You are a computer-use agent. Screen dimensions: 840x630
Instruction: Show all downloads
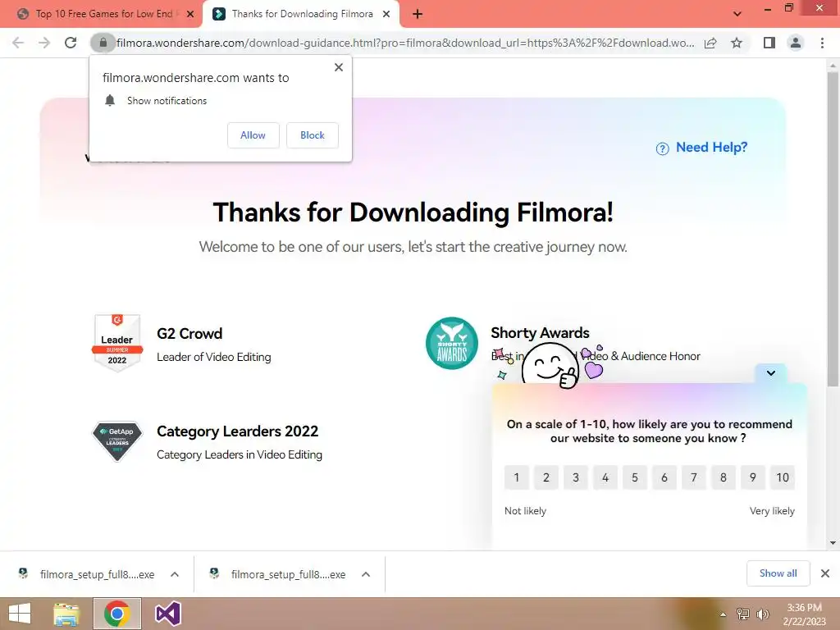coord(778,573)
